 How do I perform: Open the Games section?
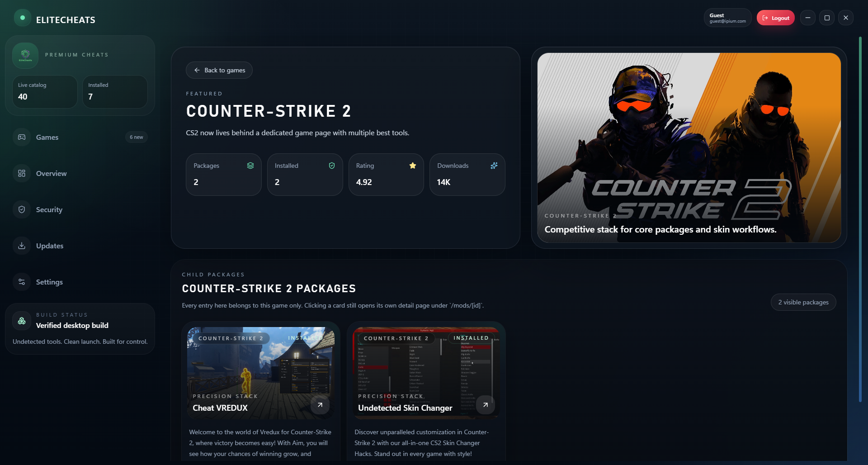click(x=80, y=137)
